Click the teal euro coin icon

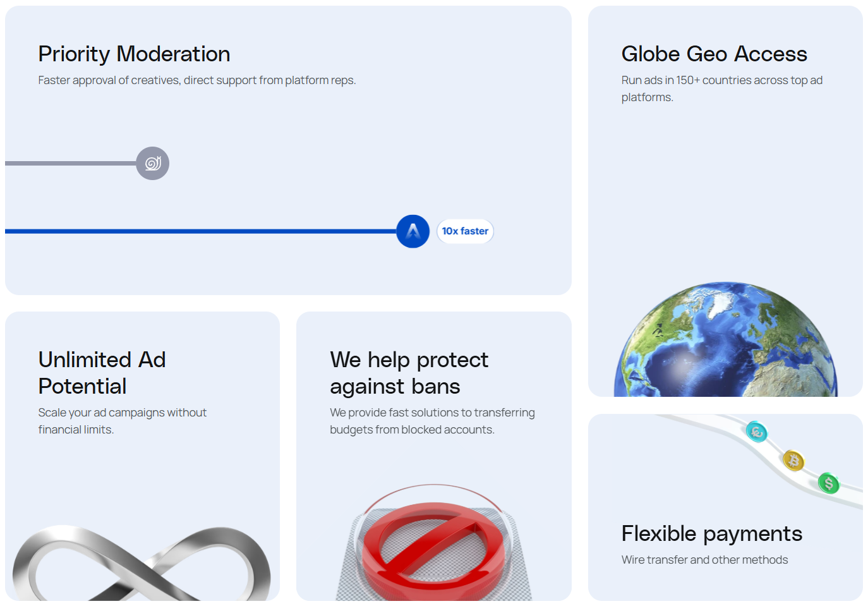756,432
